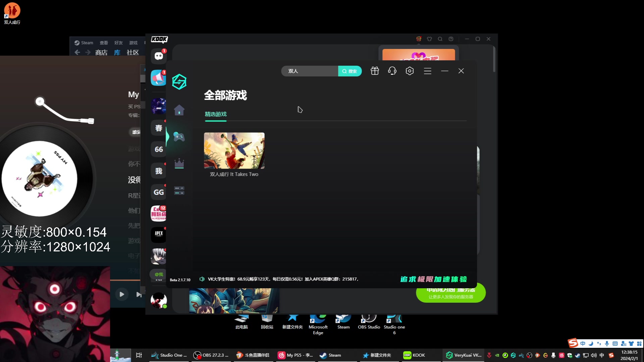
Task: Open customer service headset icon
Action: tap(392, 71)
